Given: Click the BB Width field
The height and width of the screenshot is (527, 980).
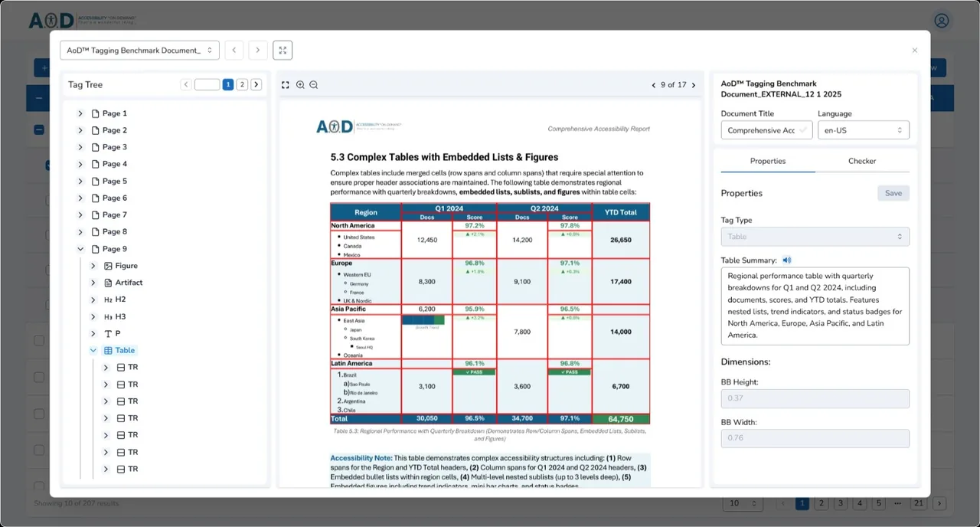Looking at the screenshot, I should [815, 438].
